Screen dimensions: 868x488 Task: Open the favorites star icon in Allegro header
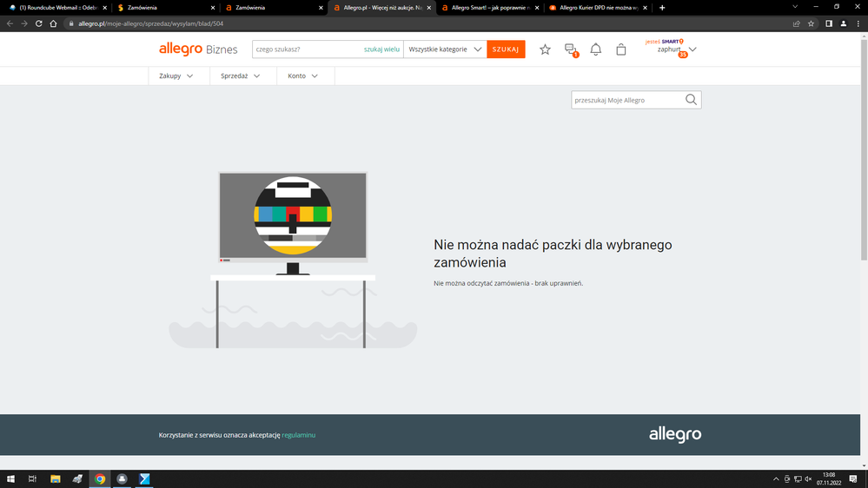coord(546,49)
